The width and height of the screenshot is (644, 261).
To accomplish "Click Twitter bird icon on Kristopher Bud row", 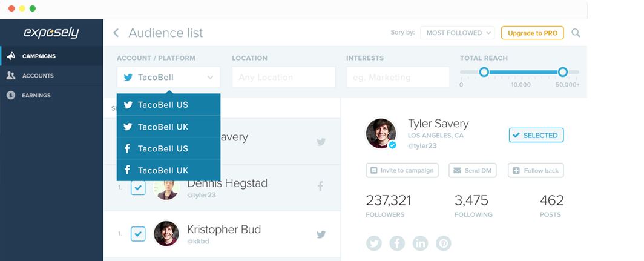I will click(321, 234).
